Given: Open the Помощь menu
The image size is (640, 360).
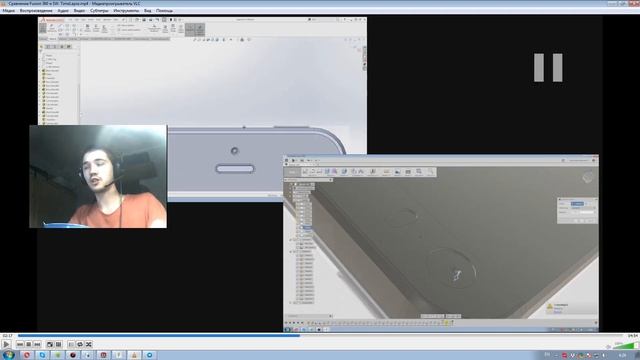Looking at the screenshot, I should coord(164,11).
